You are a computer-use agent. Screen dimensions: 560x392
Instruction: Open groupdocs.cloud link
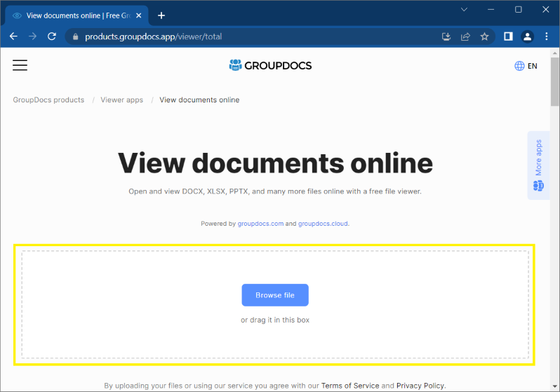click(323, 224)
